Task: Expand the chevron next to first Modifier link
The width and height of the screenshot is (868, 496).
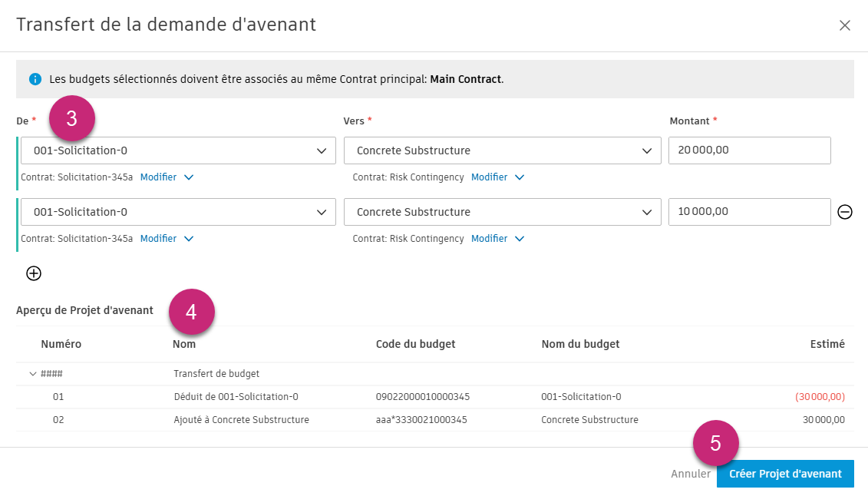Action: [x=189, y=177]
